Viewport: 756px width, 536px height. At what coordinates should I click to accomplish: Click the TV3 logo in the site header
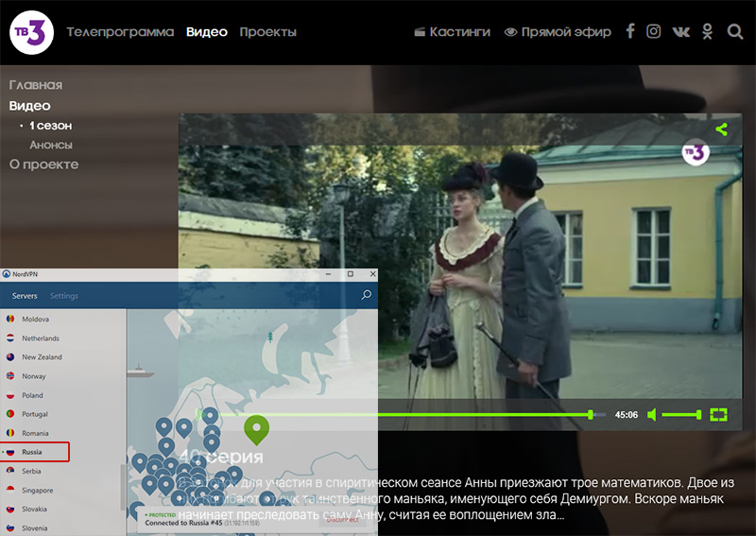tap(31, 32)
